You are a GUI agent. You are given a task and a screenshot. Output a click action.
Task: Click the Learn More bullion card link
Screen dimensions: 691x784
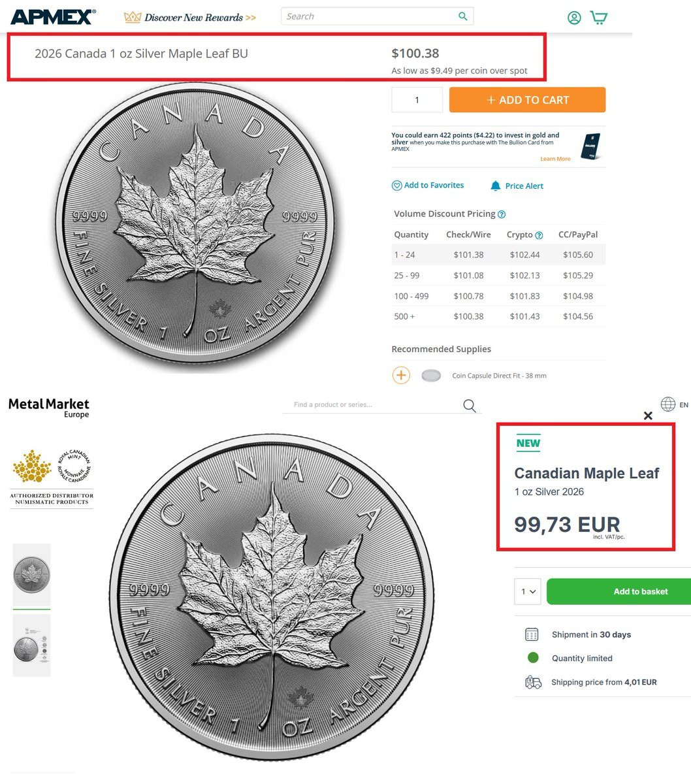(x=555, y=159)
